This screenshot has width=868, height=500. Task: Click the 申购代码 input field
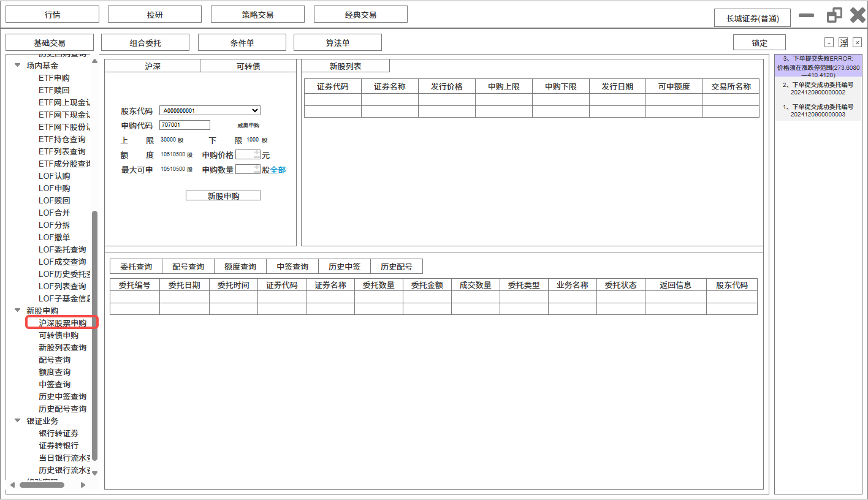[185, 125]
